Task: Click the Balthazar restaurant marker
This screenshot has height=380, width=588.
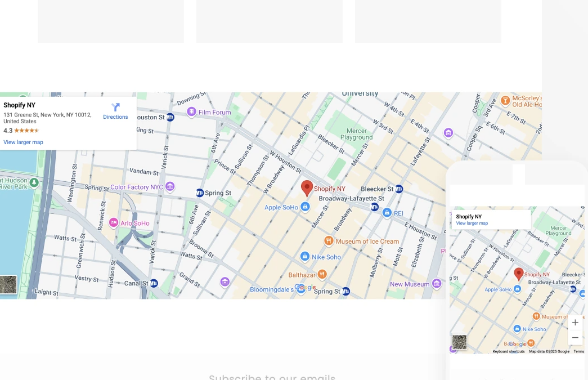Action: [322, 274]
